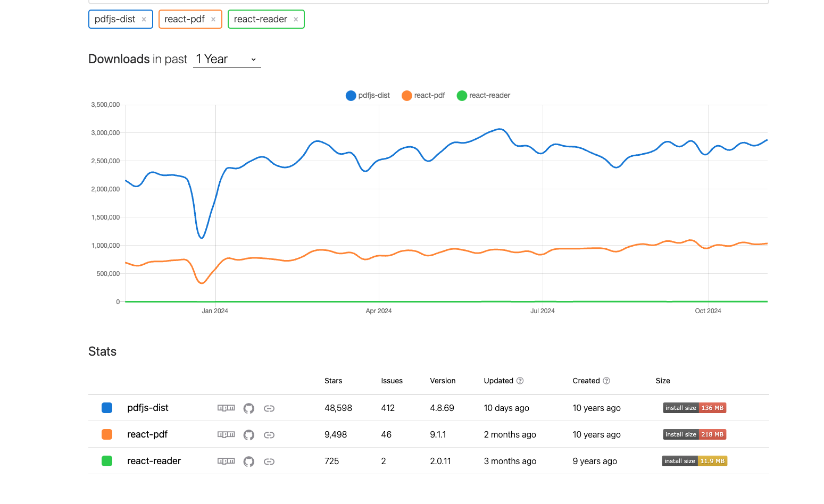Click the 725 stars value
The image size is (824, 504).
[x=332, y=461]
